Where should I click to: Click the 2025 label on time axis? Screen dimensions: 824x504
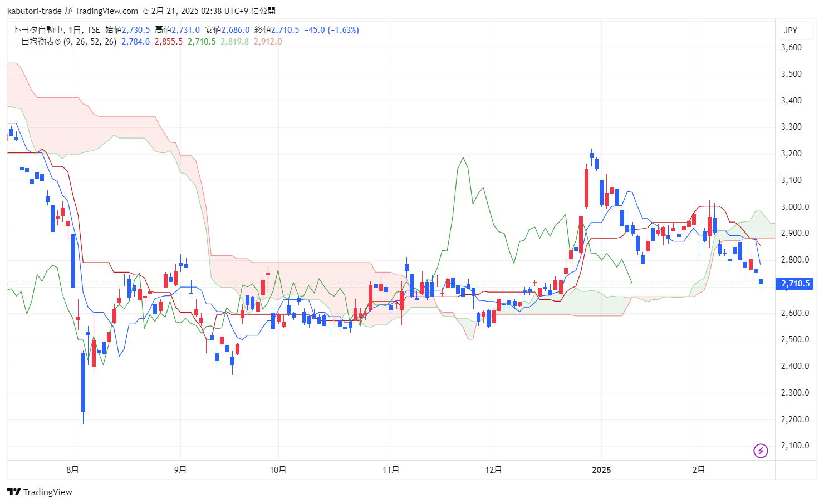pos(601,470)
